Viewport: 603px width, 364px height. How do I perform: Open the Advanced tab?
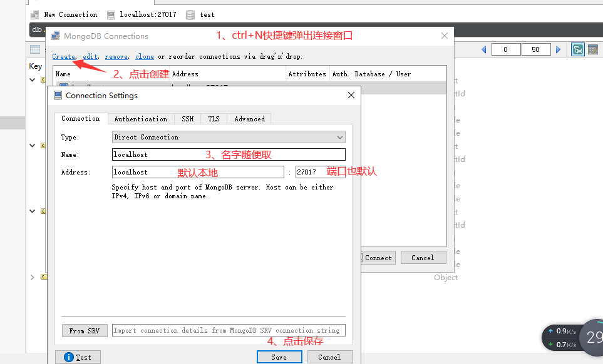tap(250, 119)
